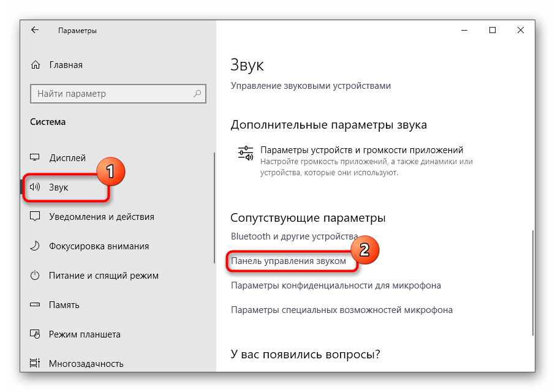The width and height of the screenshot is (555, 392).
Task: Click the Система category heading
Action: point(48,122)
